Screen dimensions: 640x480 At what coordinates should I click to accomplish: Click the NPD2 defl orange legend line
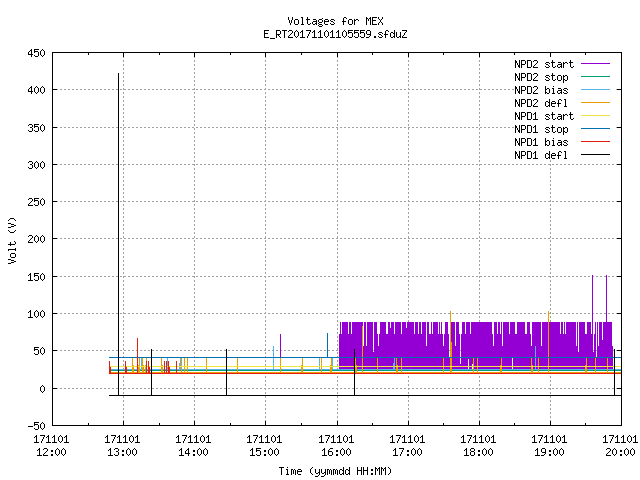pos(595,103)
